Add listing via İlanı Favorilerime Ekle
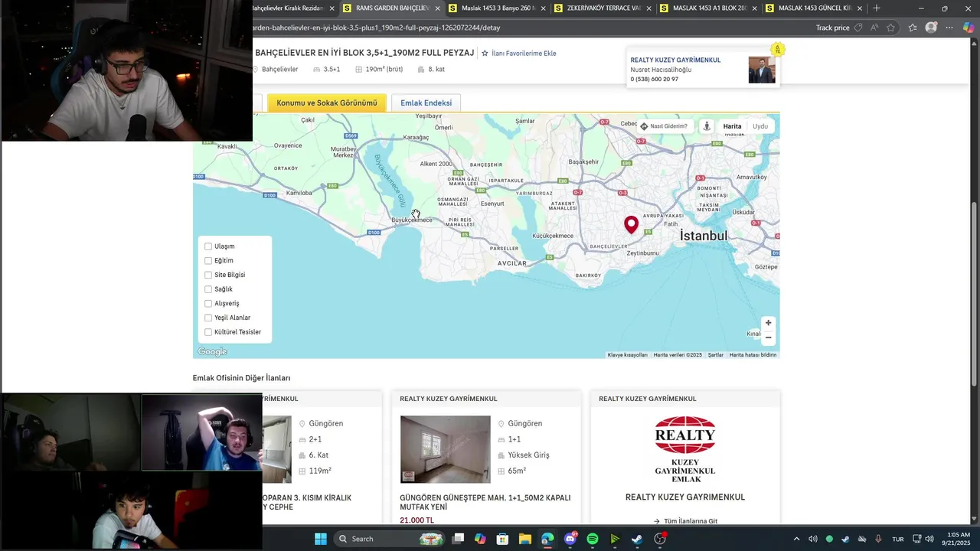 click(x=518, y=54)
